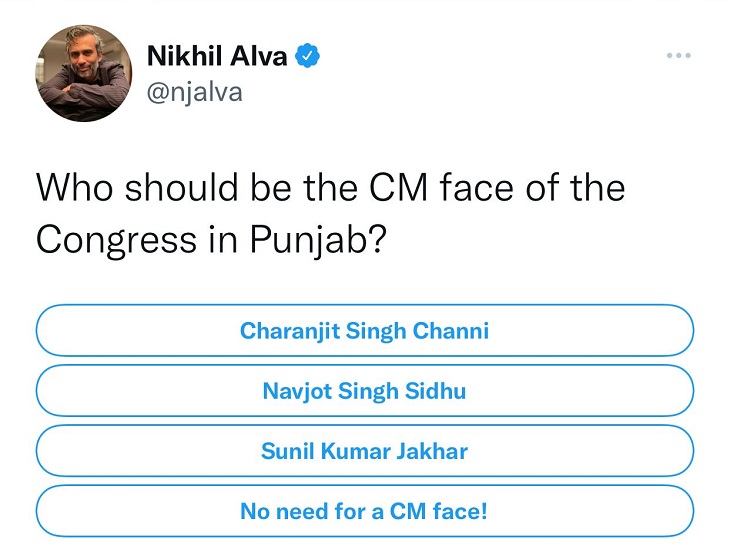
Task: Click the Nikhil Alva display name
Action: click(x=217, y=56)
